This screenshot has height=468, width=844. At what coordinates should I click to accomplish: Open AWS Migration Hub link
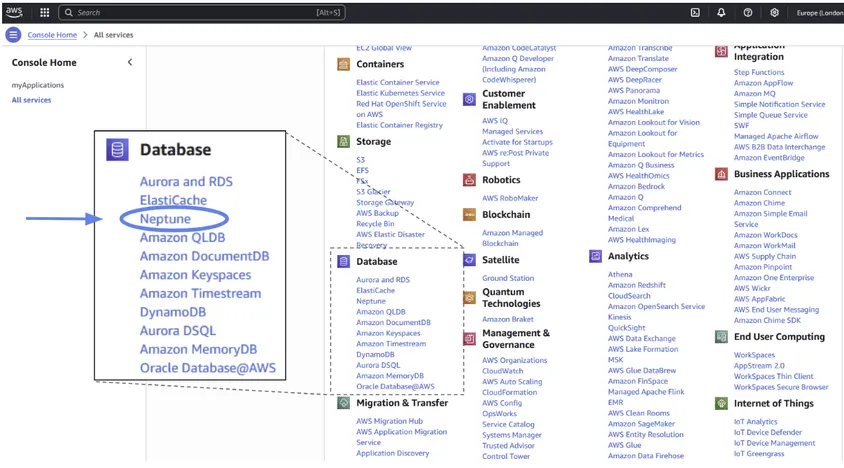click(x=390, y=421)
